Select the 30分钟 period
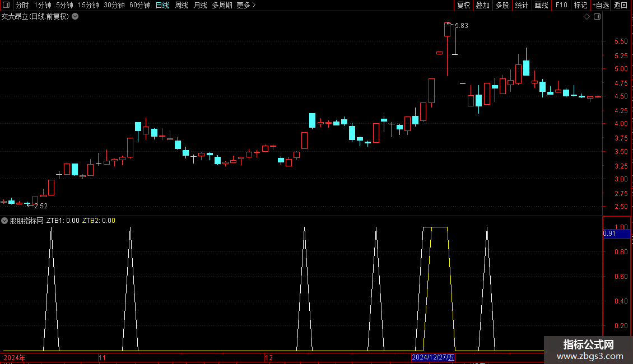This screenshot has width=633, height=364. point(114,5)
